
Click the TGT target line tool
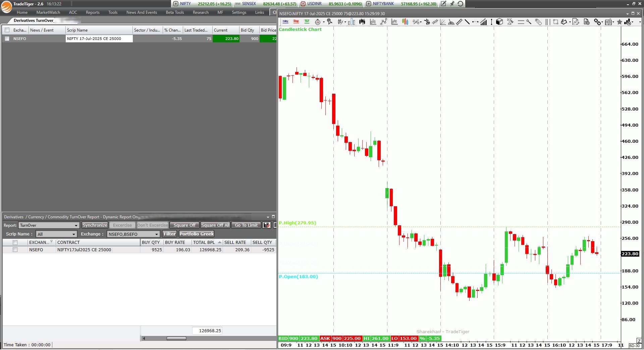[x=307, y=21]
